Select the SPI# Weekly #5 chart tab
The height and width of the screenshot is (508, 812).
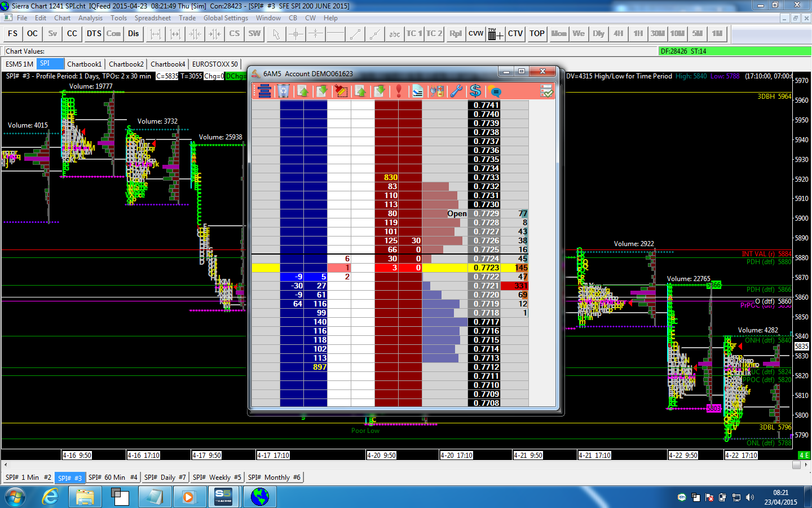[217, 478]
